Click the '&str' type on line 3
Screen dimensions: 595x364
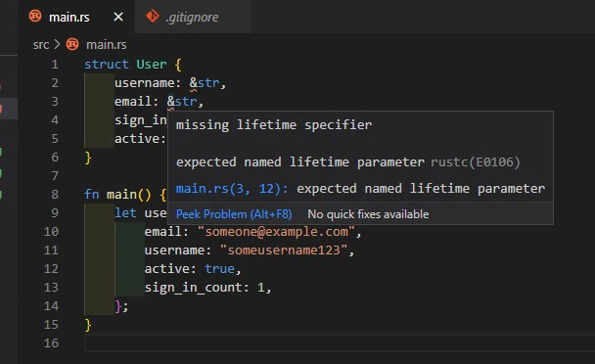(x=182, y=102)
